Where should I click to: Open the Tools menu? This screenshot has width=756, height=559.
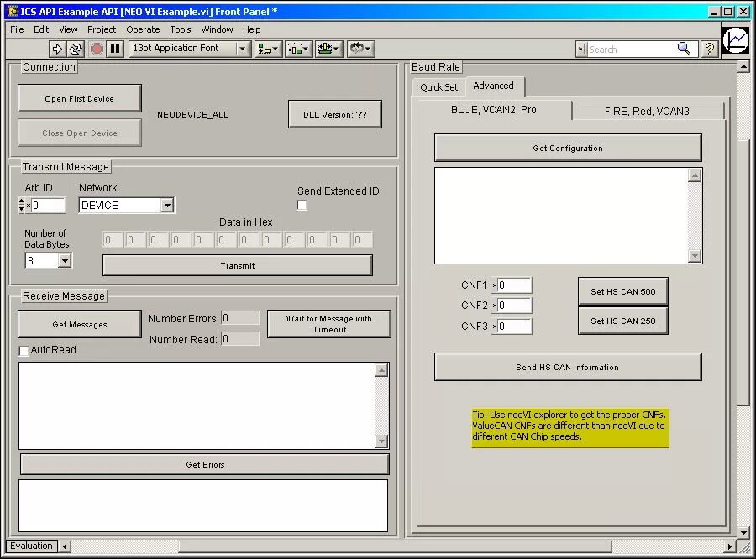pos(181,29)
